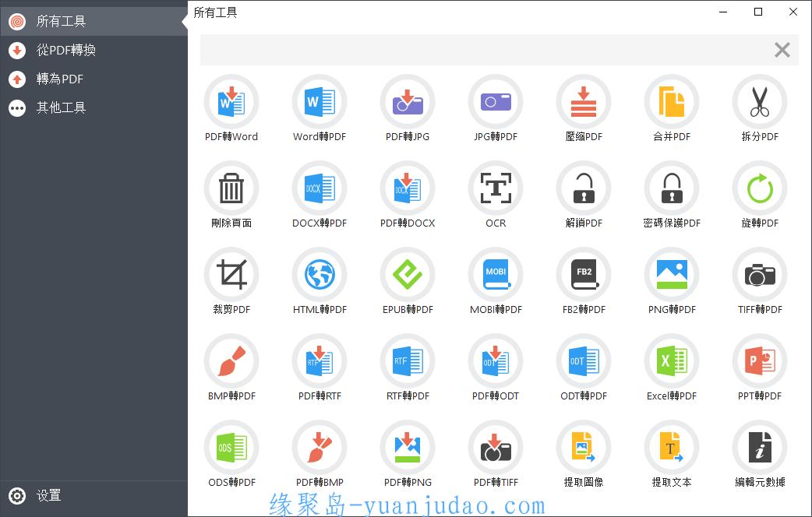The width and height of the screenshot is (812, 517).
Task: Open the 刪除頁面 trash tool
Action: pos(231,188)
